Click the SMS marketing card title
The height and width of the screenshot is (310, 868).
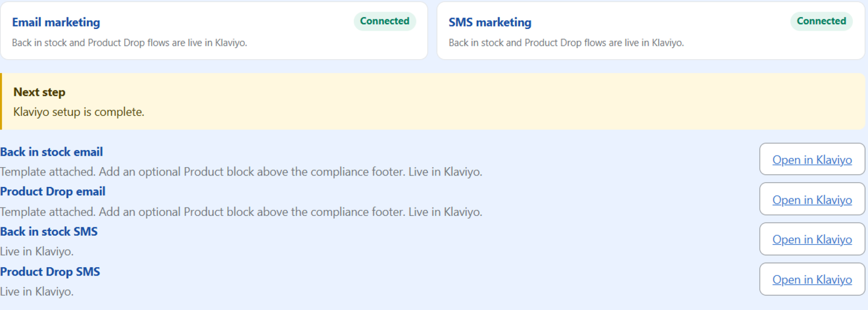[x=490, y=22]
